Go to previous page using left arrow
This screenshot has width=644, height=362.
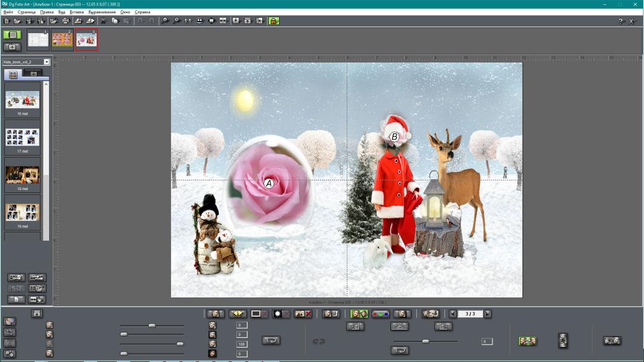(453, 314)
